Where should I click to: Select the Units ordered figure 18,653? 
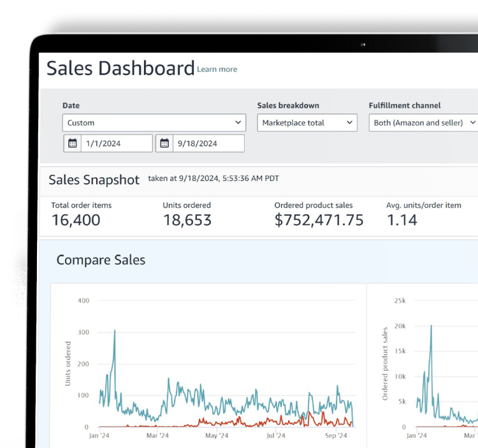tap(187, 220)
